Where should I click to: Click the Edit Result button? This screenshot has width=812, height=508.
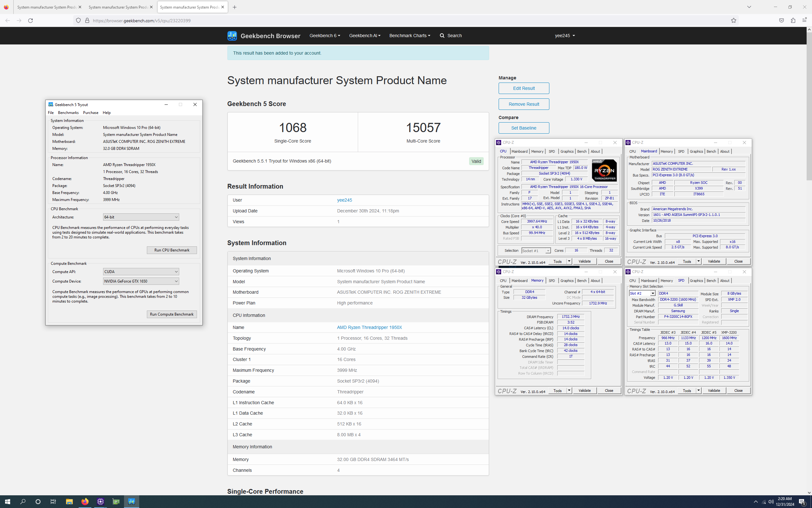524,88
